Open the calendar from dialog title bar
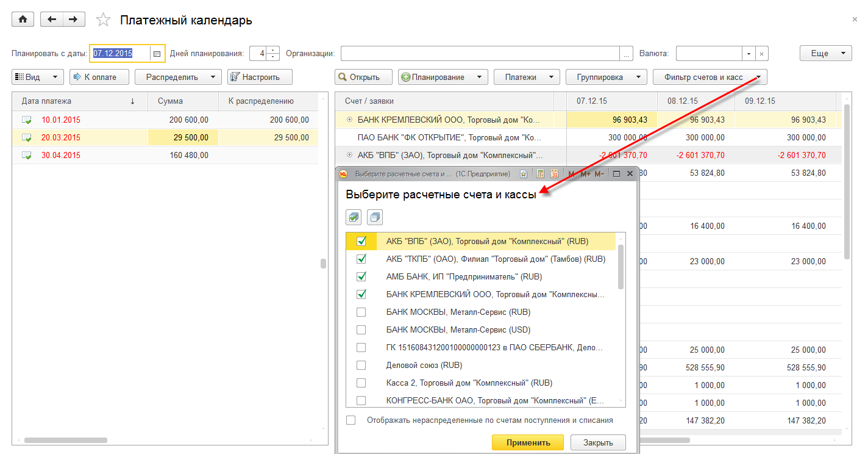 pyautogui.click(x=554, y=174)
